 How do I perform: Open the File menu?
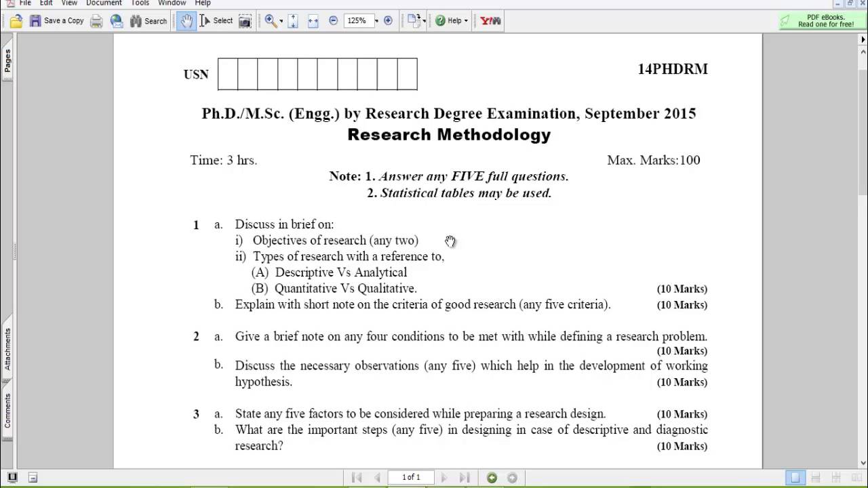25,3
